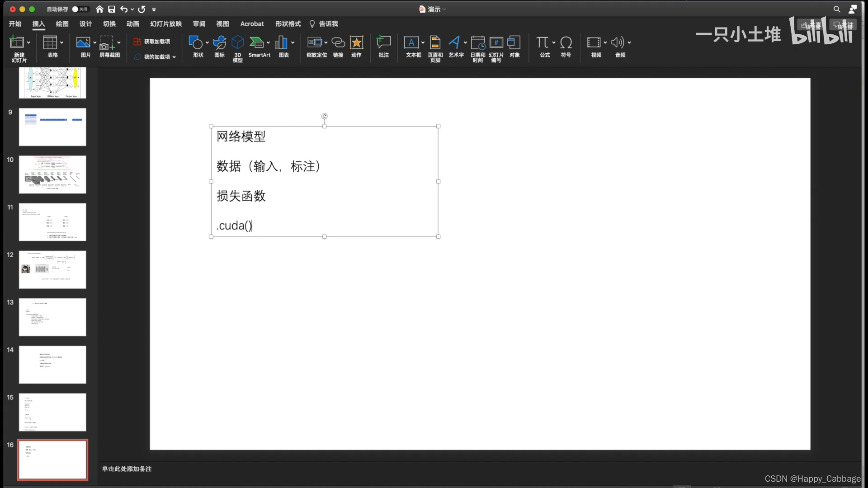Click 获取加载项 button
Image resolution: width=868 pixels, height=488 pixels.
pos(152,42)
